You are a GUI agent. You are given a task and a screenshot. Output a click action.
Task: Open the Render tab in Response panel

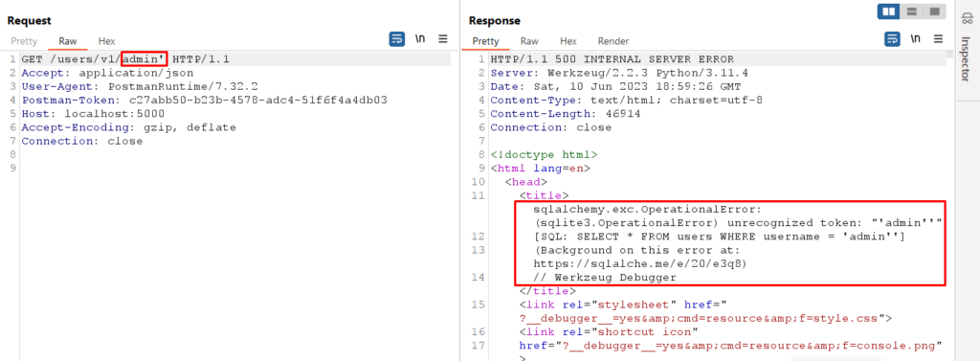(x=613, y=41)
